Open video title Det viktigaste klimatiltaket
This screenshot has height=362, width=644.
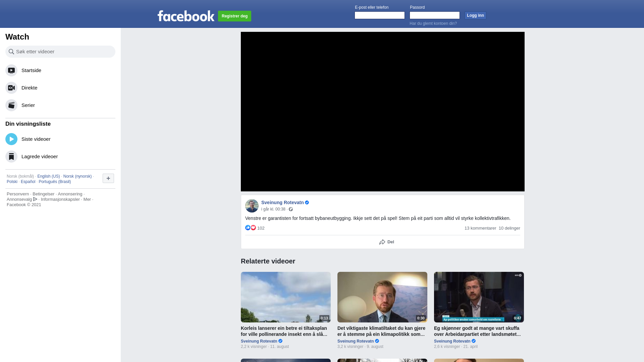pyautogui.click(x=381, y=331)
